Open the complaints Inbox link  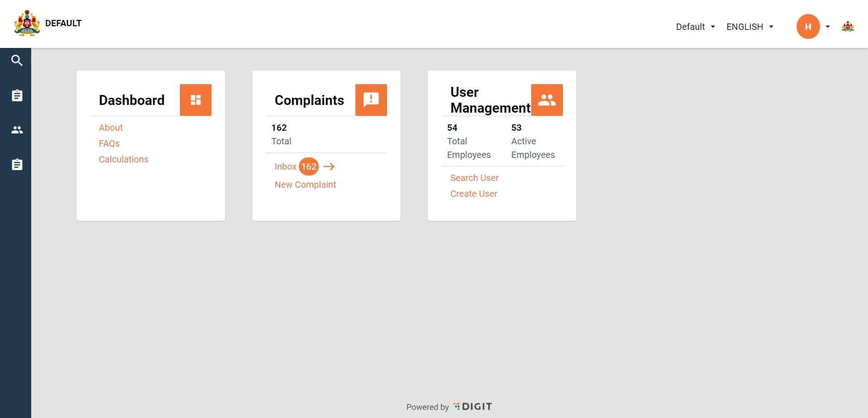285,166
